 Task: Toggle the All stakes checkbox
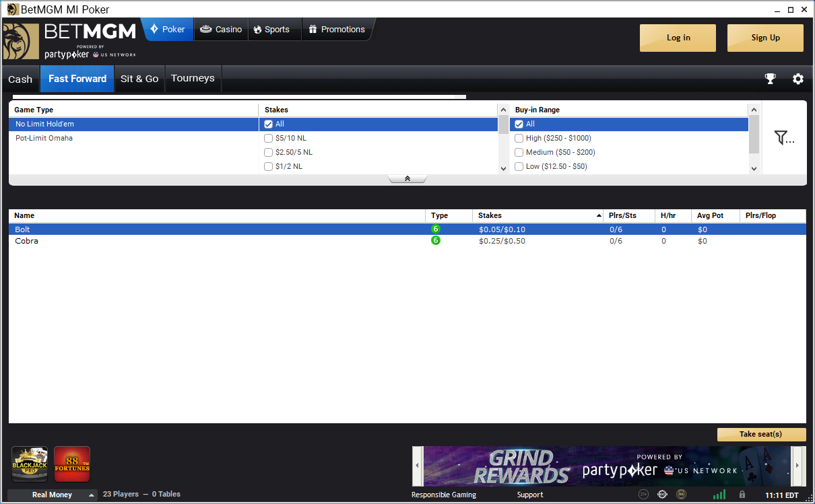(269, 124)
